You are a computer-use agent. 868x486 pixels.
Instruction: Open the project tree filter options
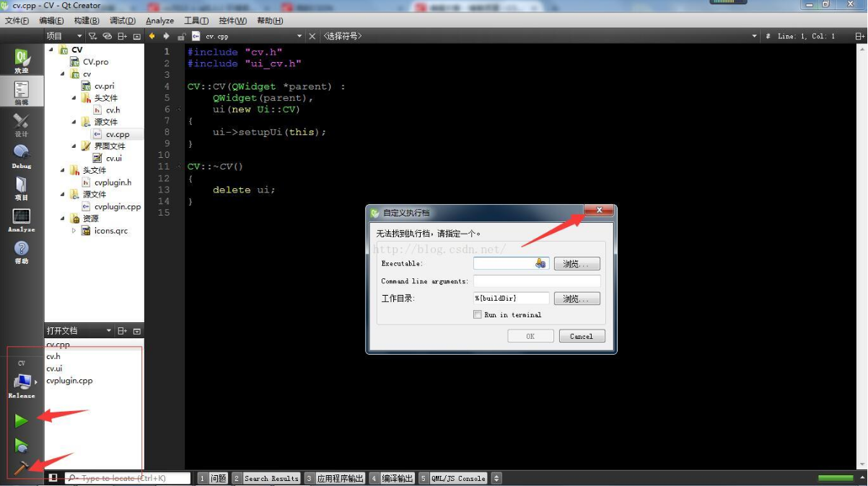tap(92, 36)
